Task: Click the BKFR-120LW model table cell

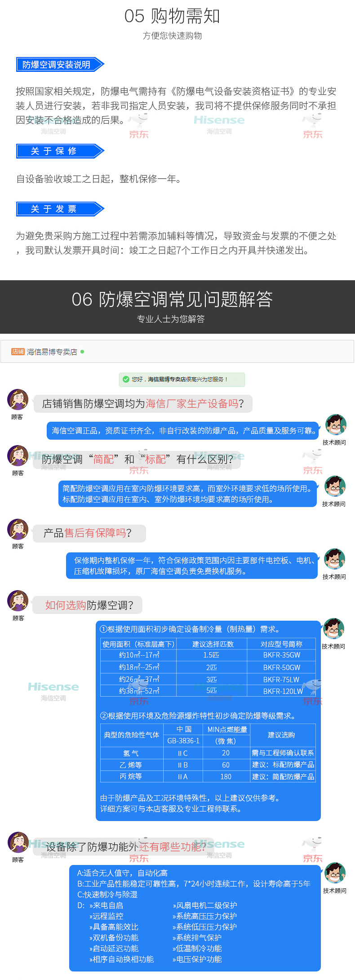Action: pos(282,691)
